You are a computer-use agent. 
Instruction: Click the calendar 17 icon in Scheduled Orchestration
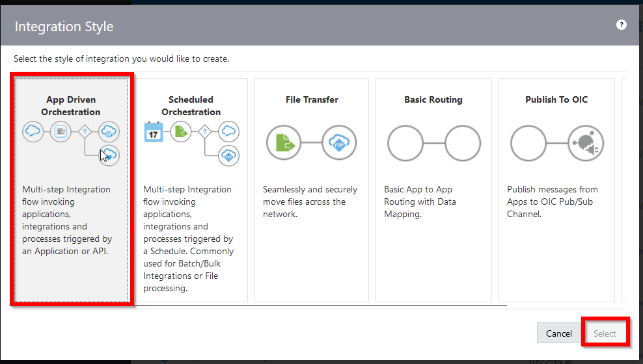tap(154, 132)
